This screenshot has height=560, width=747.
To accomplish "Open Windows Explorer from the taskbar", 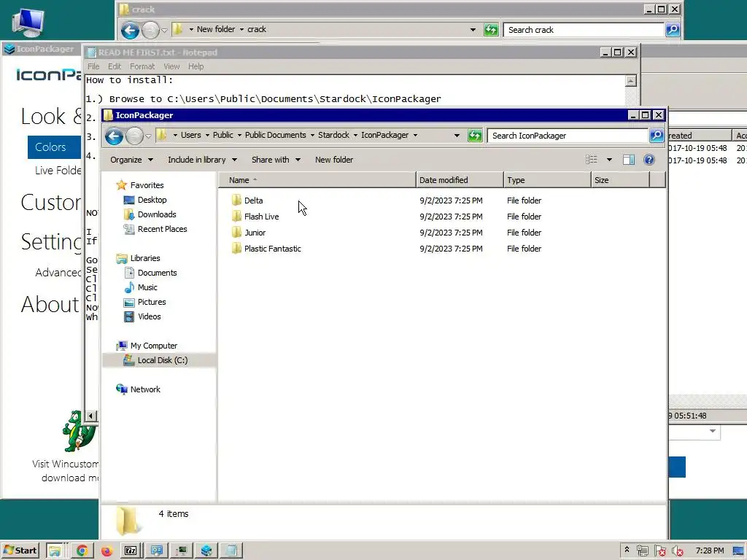I will [x=55, y=551].
